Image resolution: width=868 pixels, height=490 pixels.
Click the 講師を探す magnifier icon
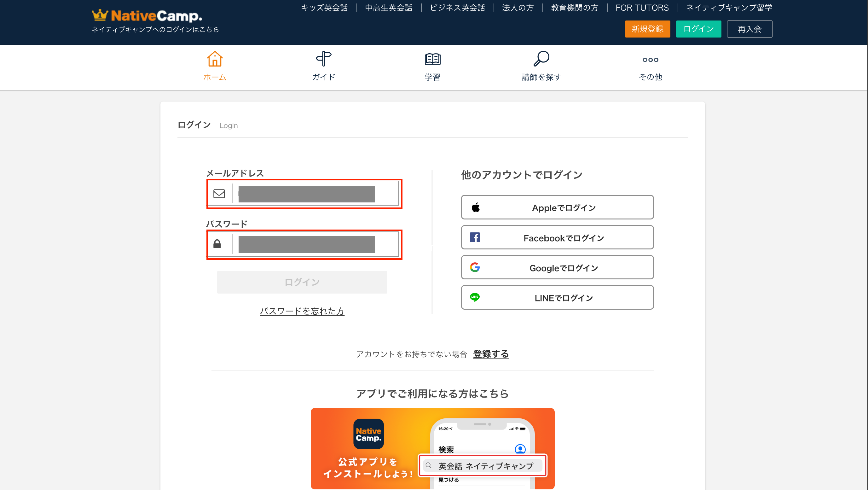click(541, 59)
